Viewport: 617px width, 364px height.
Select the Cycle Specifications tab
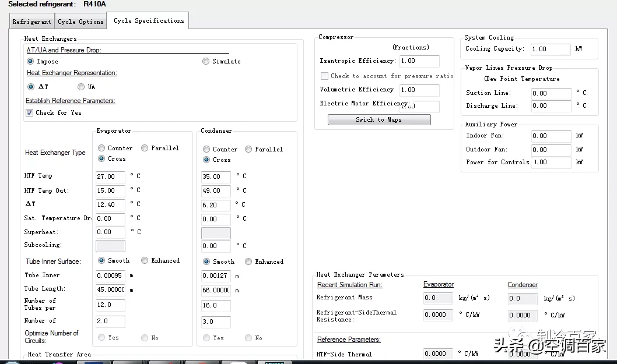tap(149, 20)
